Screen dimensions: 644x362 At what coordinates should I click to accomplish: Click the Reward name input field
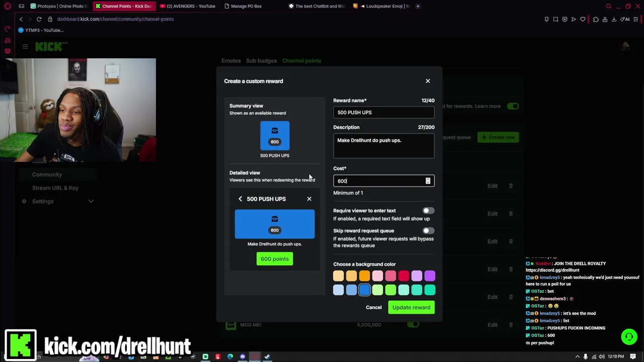click(383, 113)
